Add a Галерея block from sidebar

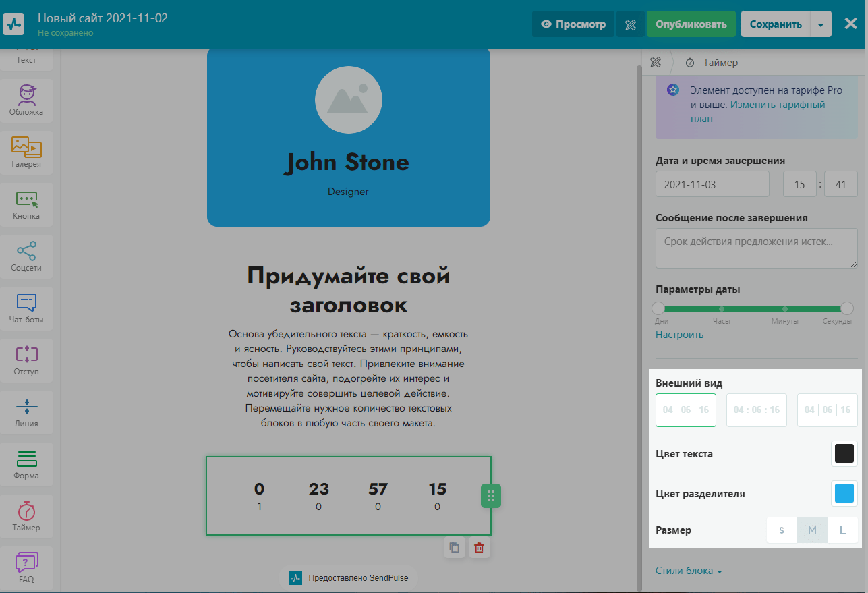coord(26,152)
